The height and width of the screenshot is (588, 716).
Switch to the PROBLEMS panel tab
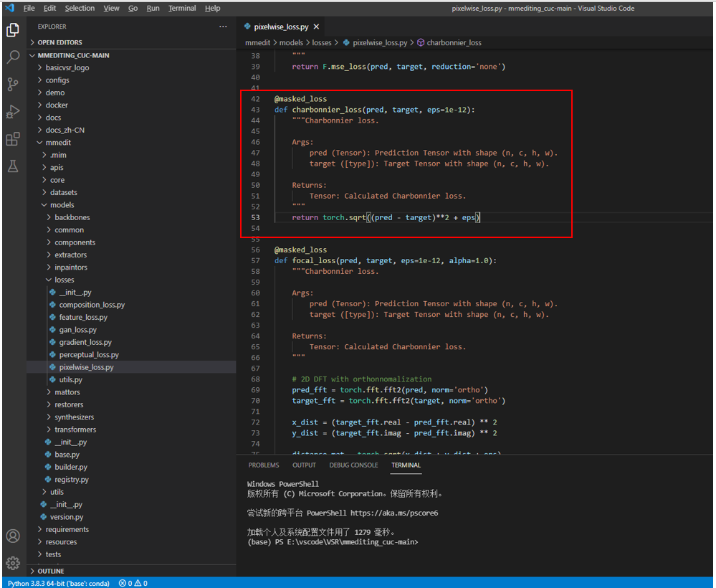point(264,465)
